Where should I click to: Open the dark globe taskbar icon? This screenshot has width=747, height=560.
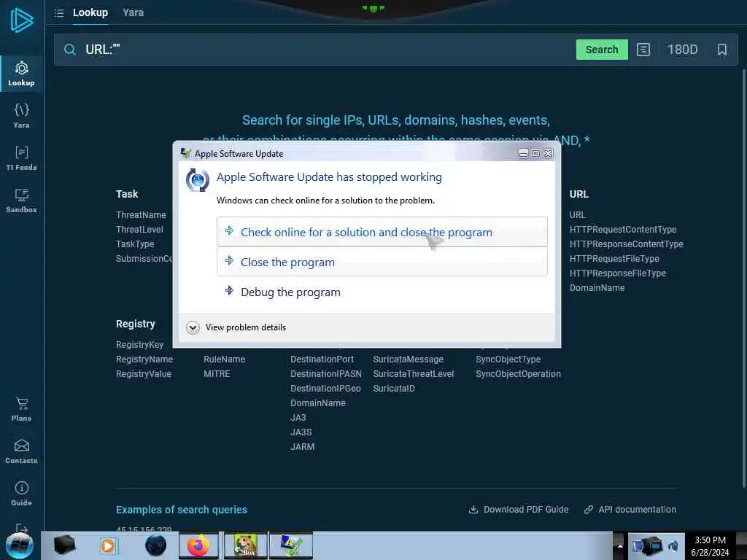pyautogui.click(x=156, y=545)
